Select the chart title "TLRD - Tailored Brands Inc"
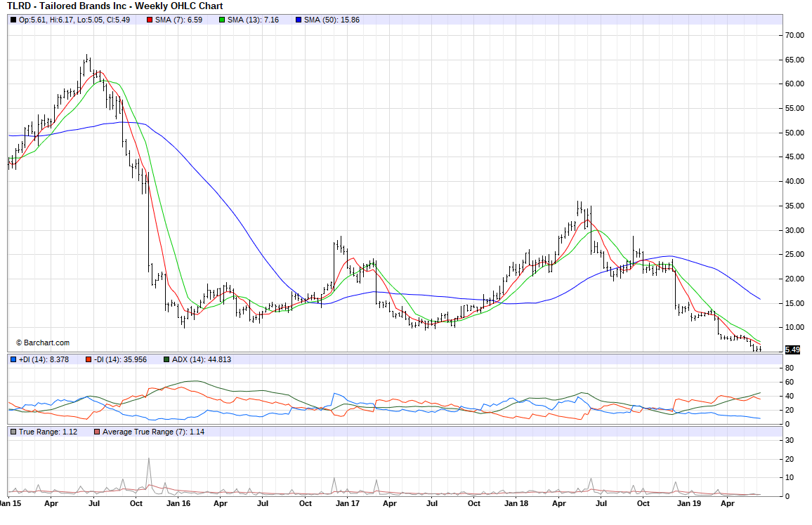The height and width of the screenshot is (525, 812). coord(66,6)
